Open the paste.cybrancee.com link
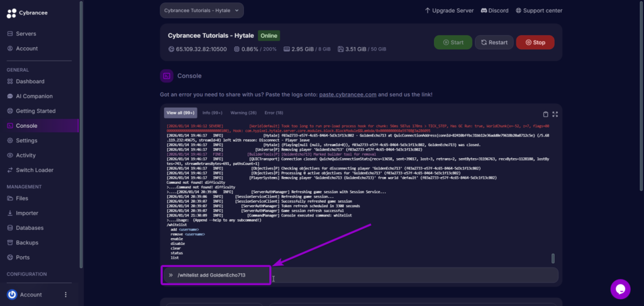 347,94
